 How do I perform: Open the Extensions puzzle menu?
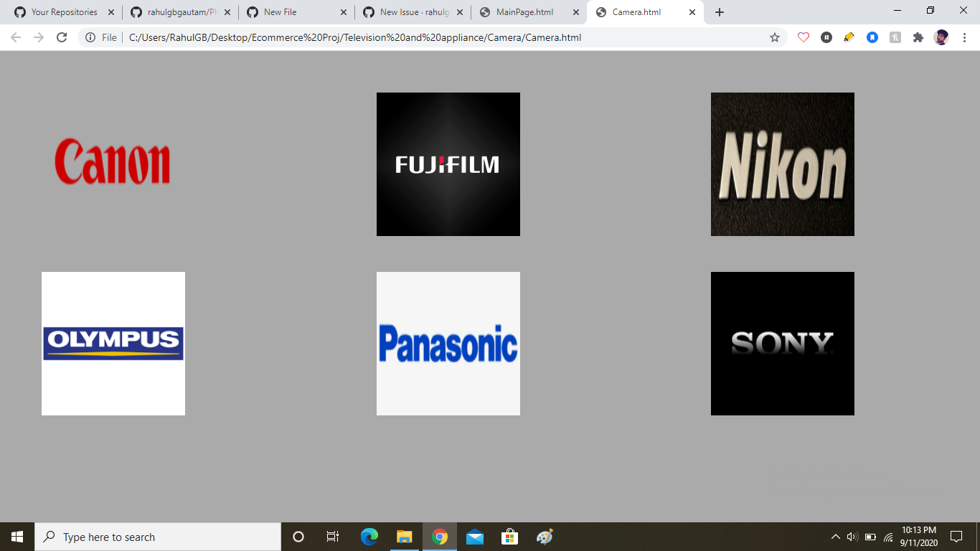click(x=918, y=37)
